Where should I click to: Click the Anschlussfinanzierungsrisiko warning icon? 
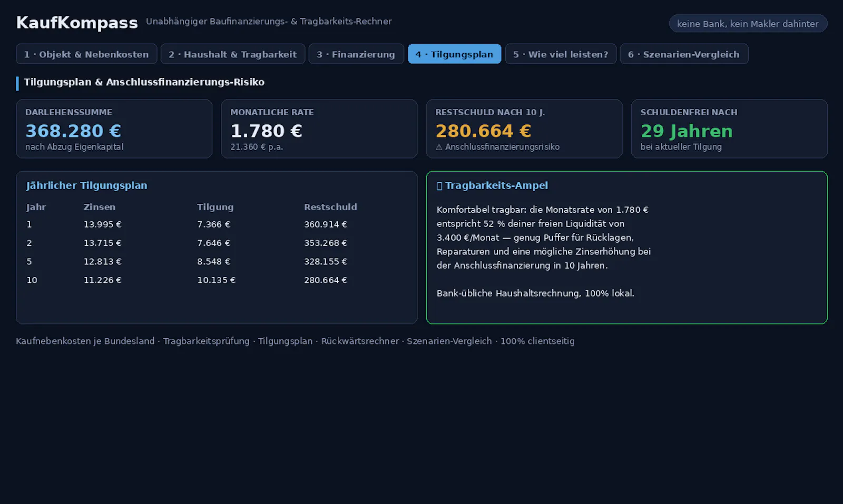tap(439, 147)
